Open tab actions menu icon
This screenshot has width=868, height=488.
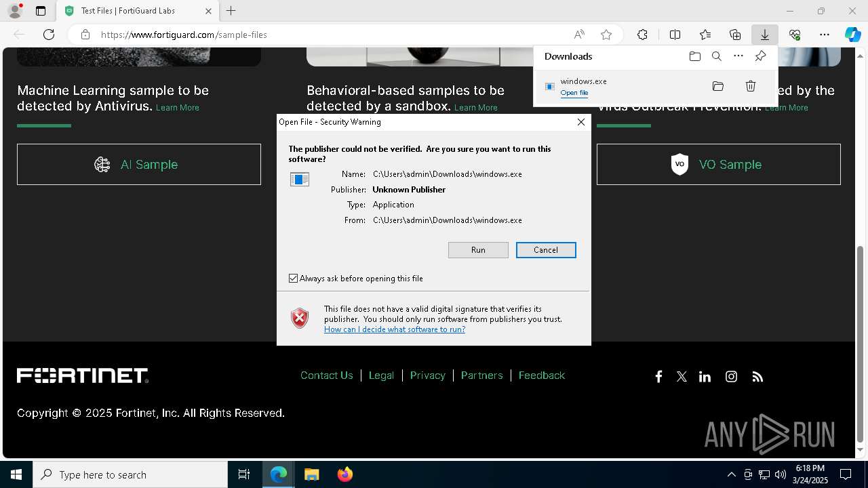tap(41, 11)
